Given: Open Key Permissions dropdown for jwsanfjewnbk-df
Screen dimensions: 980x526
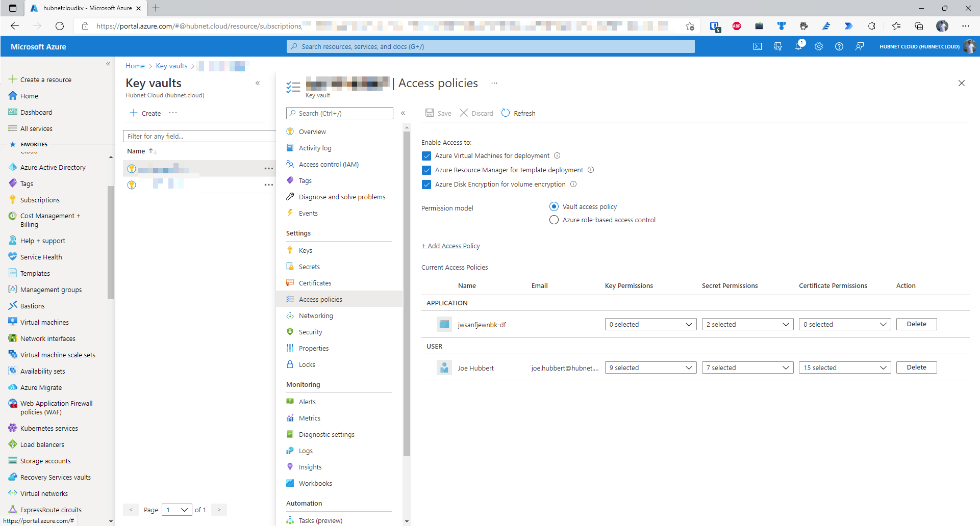Looking at the screenshot, I should (650, 324).
